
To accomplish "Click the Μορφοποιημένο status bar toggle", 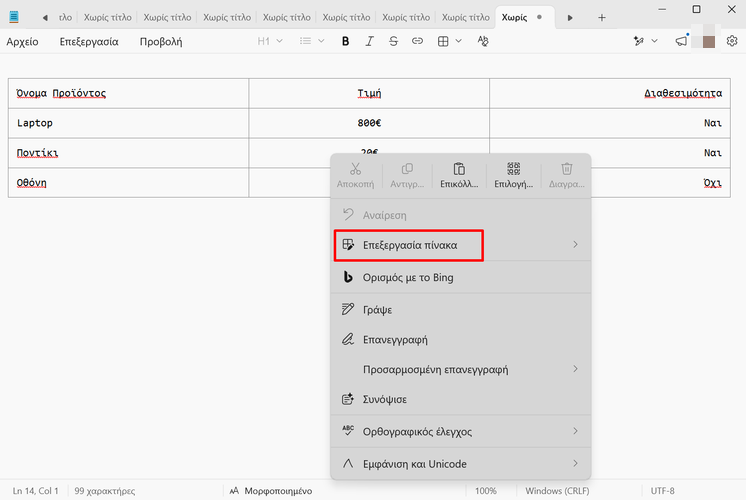I will 271,491.
